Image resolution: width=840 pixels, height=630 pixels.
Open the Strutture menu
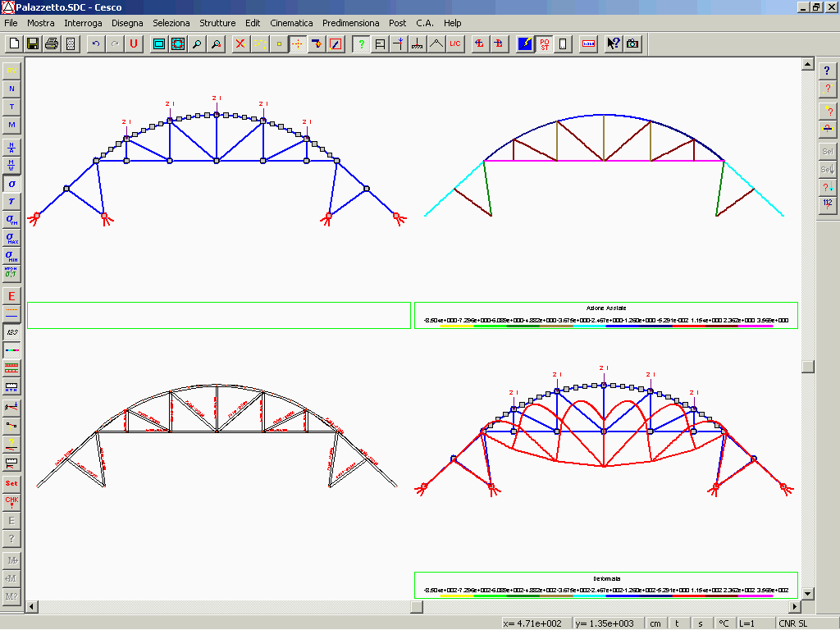217,23
